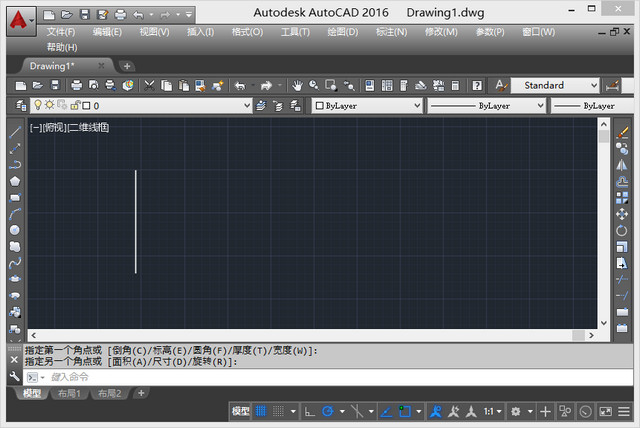Select the Circle draw tool

[x=15, y=230]
